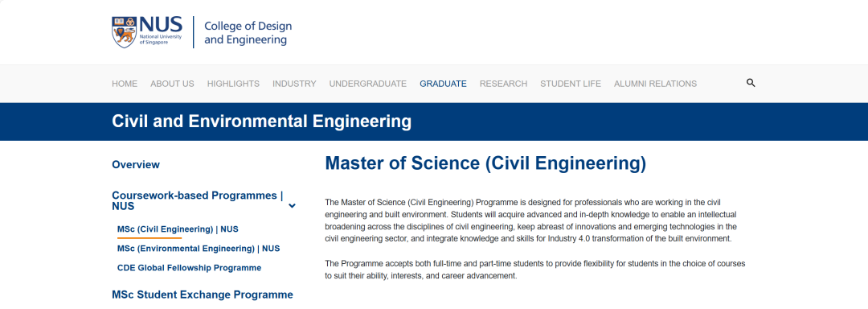Go to the INDUSTRY menu
The width and height of the screenshot is (868, 309).
click(294, 84)
